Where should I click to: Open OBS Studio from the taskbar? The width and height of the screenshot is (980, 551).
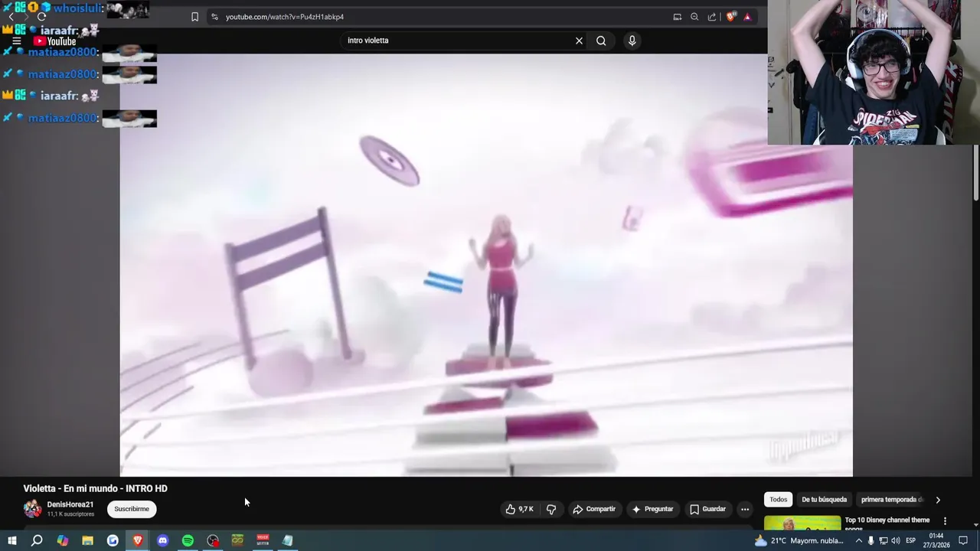coord(213,540)
